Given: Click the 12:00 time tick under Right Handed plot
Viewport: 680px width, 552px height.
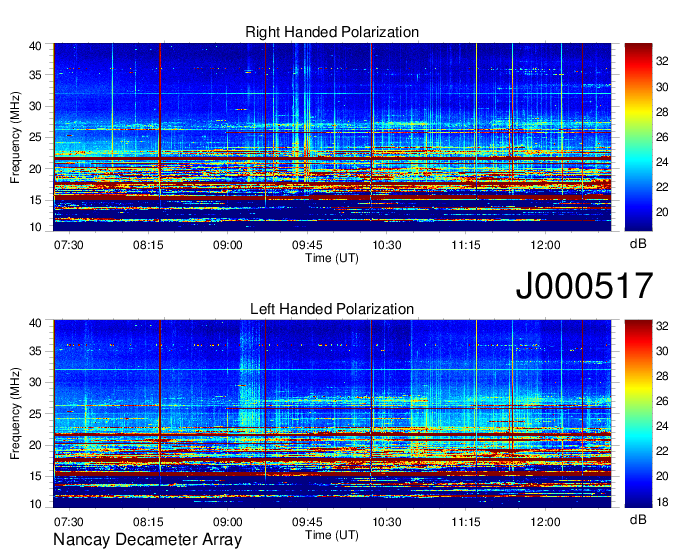Looking at the screenshot, I should pos(546,245).
